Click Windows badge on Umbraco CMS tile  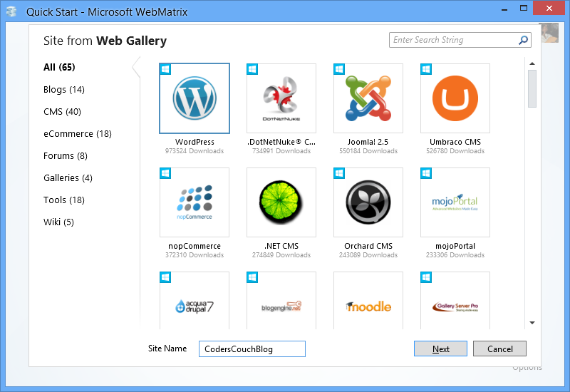(x=426, y=69)
